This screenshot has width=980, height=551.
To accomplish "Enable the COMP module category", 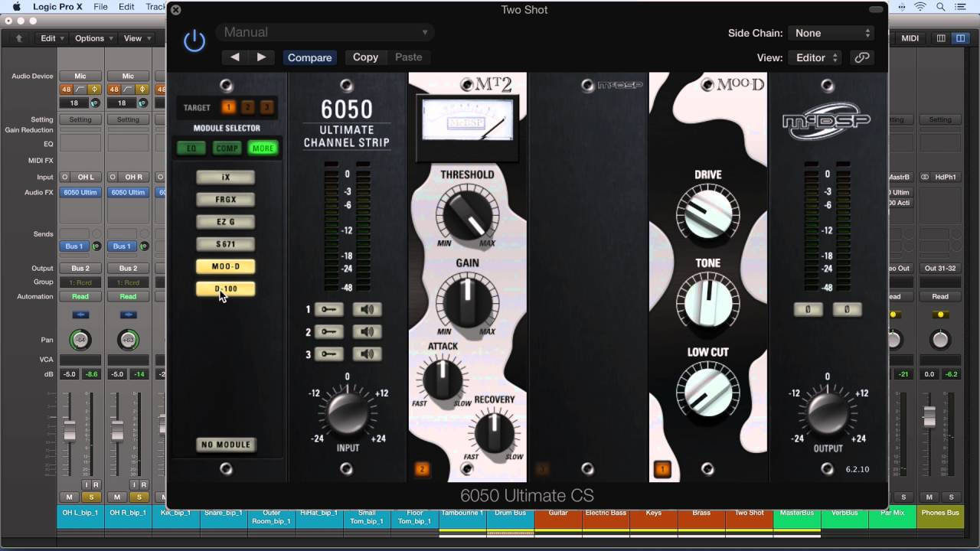I will [x=227, y=148].
